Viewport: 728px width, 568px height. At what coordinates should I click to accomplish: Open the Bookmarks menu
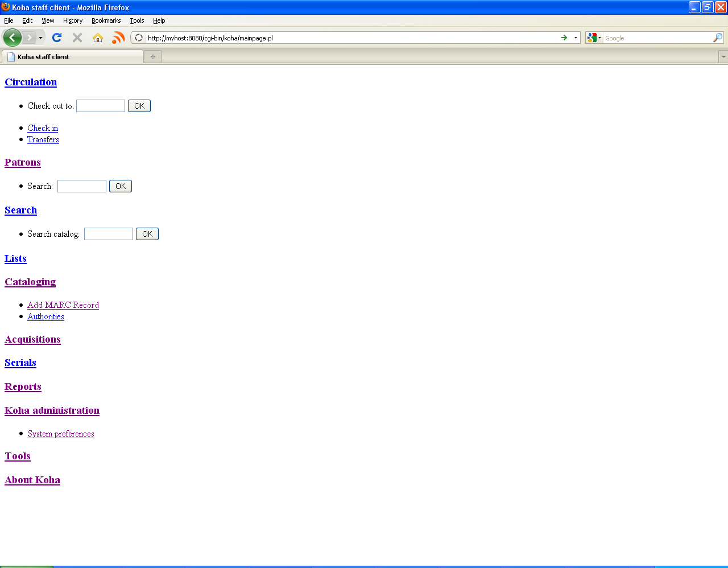pos(106,20)
